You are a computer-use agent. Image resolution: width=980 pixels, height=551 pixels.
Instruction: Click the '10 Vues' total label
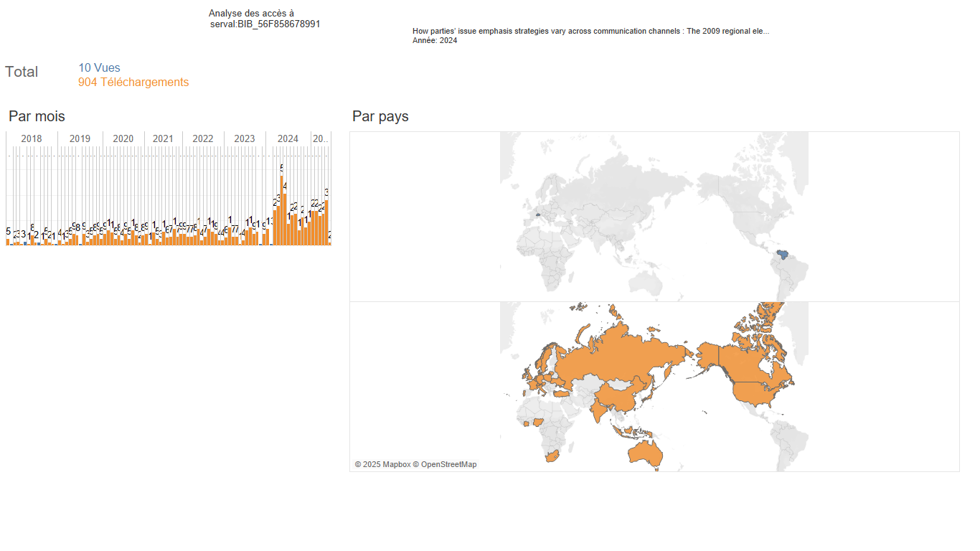(99, 68)
